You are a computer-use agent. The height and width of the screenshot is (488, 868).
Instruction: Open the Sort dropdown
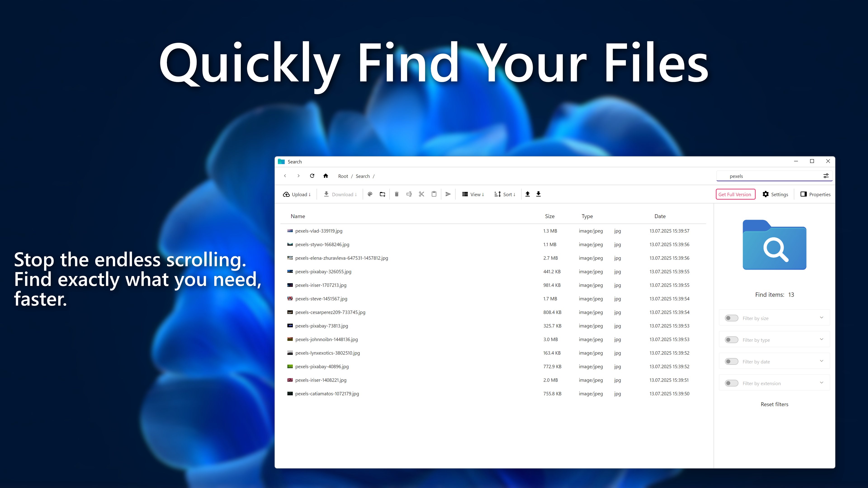[x=505, y=194]
